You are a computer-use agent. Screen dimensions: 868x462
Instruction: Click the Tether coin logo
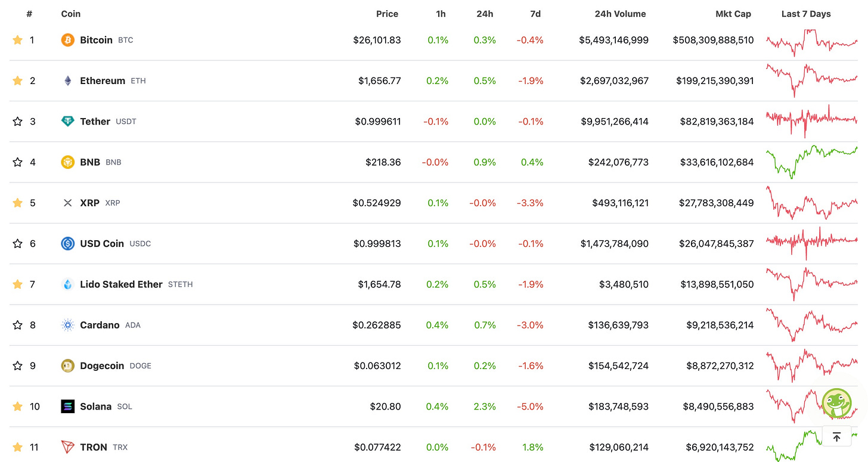(x=68, y=121)
